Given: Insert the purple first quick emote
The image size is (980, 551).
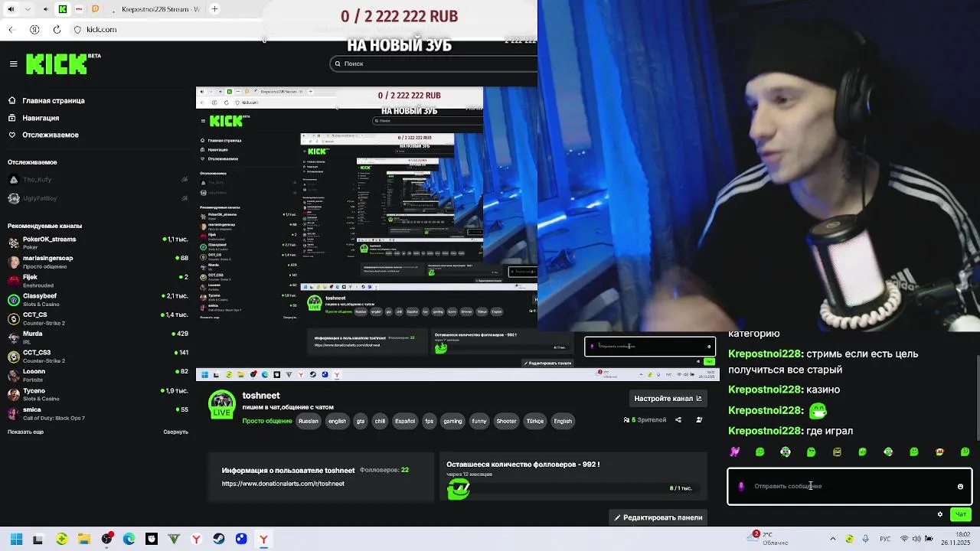Looking at the screenshot, I should pyautogui.click(x=734, y=452).
